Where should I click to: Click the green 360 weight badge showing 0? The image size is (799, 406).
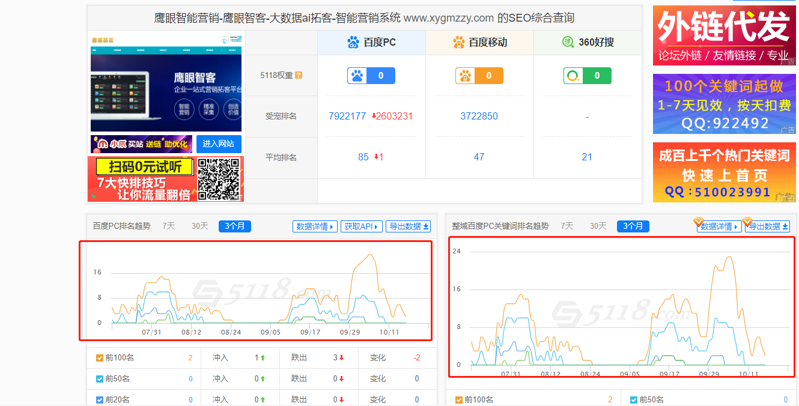[x=587, y=76]
